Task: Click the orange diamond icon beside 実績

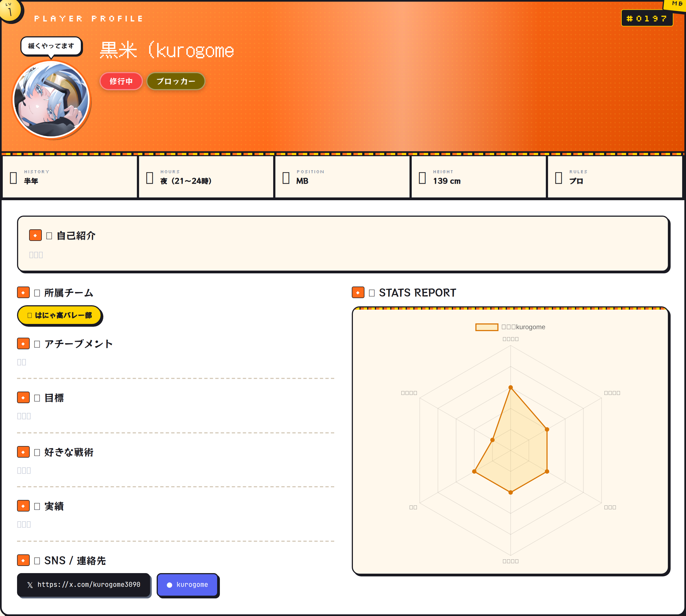Action: point(23,506)
